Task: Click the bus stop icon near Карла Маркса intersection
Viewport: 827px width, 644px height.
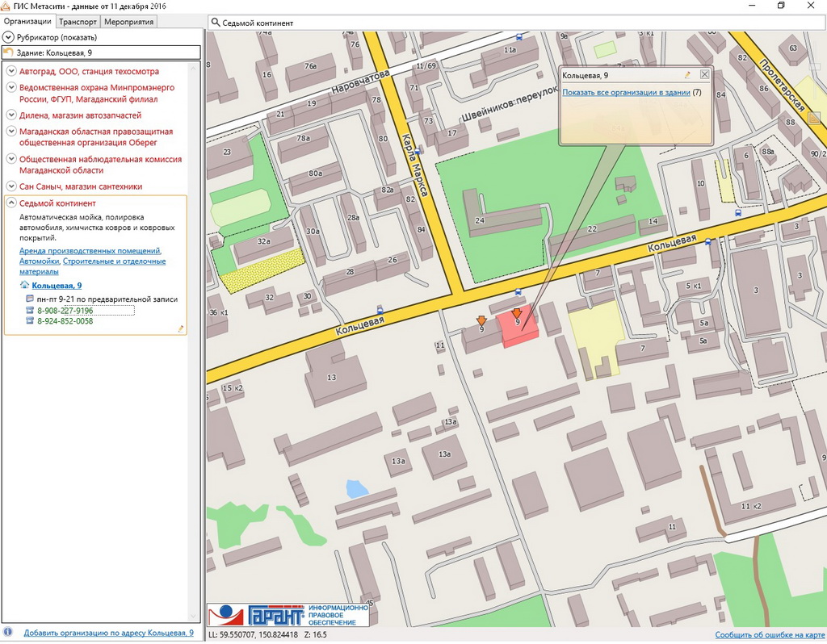Action: [518, 292]
